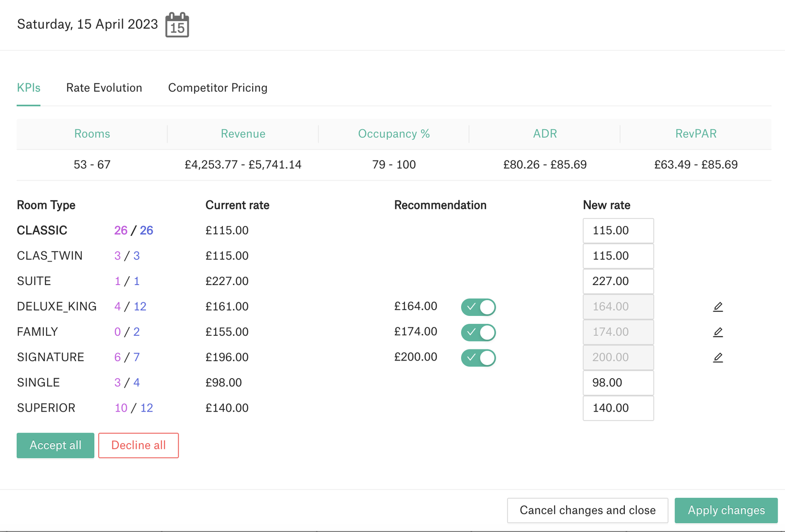Select the SUITE new rate field
The image size is (785, 532).
click(x=618, y=281)
